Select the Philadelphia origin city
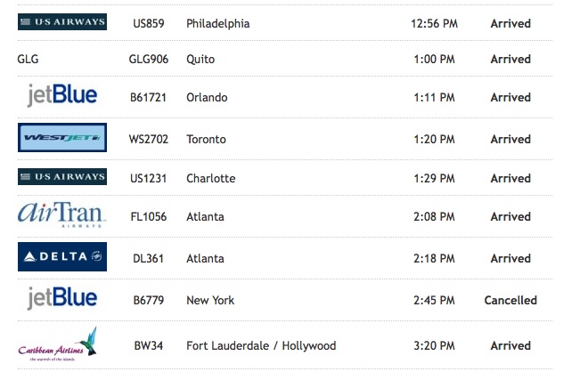This screenshot has width=588, height=372. (x=217, y=23)
